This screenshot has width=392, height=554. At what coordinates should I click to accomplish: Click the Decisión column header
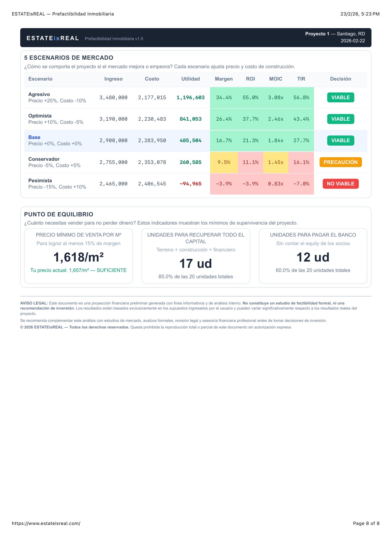[340, 79]
